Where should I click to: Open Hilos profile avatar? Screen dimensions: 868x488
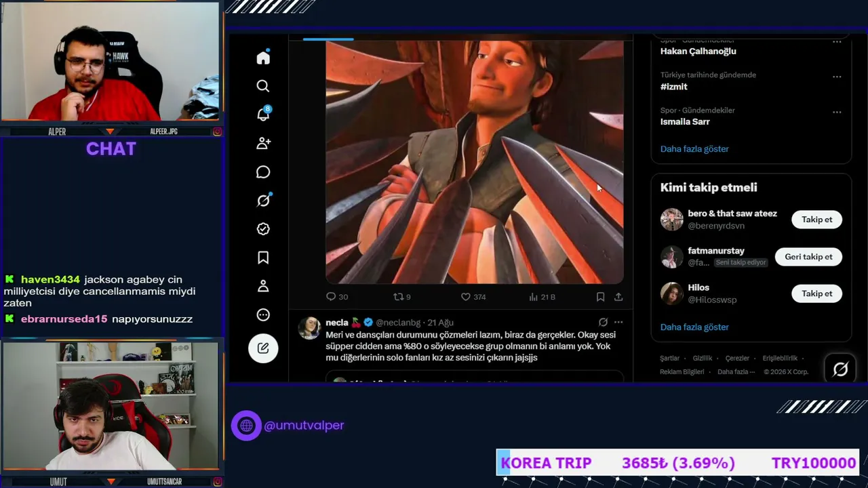pyautogui.click(x=672, y=293)
